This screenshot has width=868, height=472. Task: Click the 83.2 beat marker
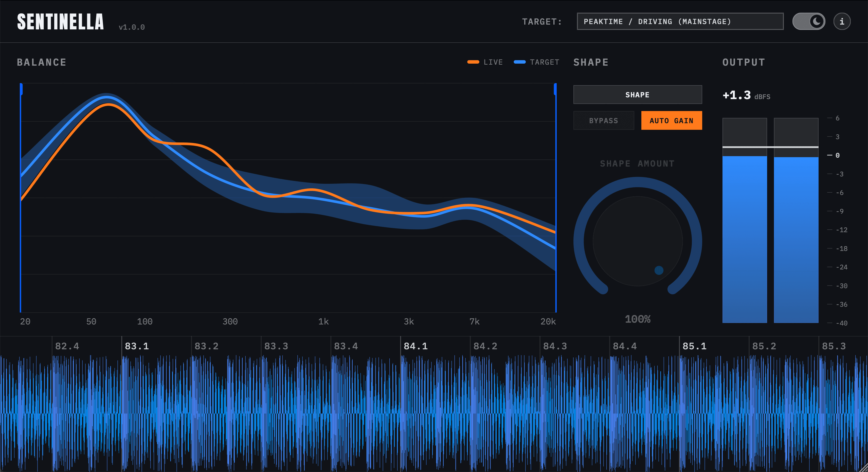tap(207, 346)
